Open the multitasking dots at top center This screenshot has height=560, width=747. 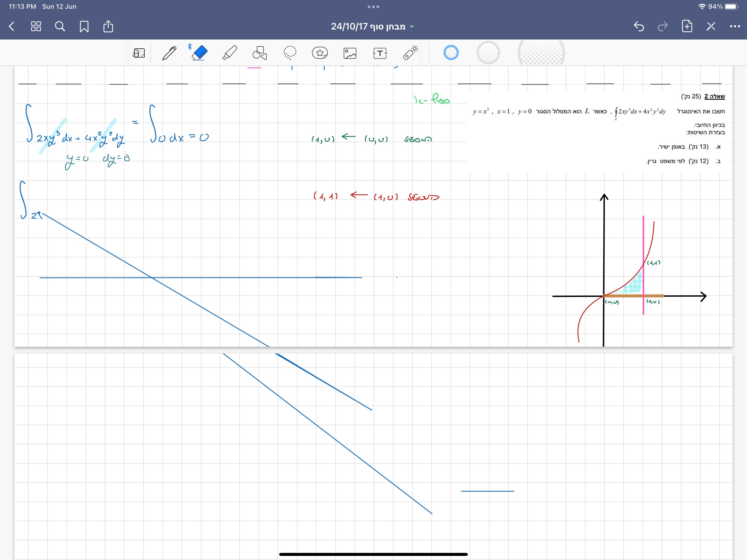(x=373, y=7)
